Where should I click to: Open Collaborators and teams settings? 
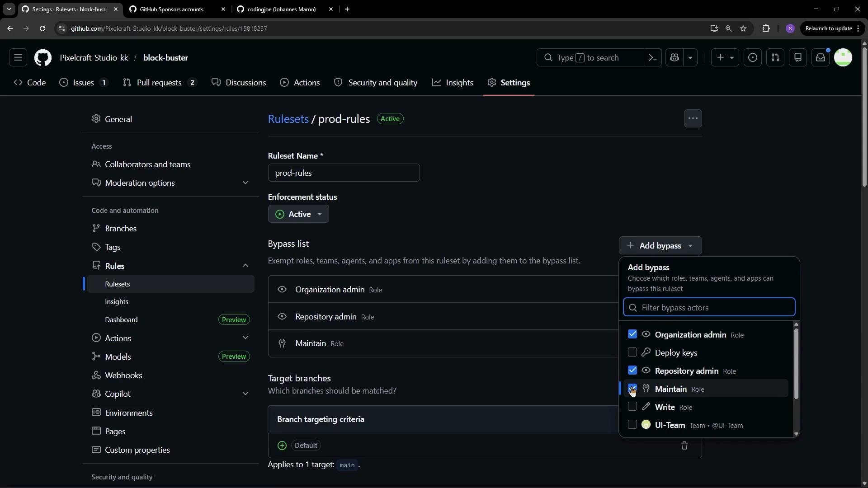(x=170, y=164)
